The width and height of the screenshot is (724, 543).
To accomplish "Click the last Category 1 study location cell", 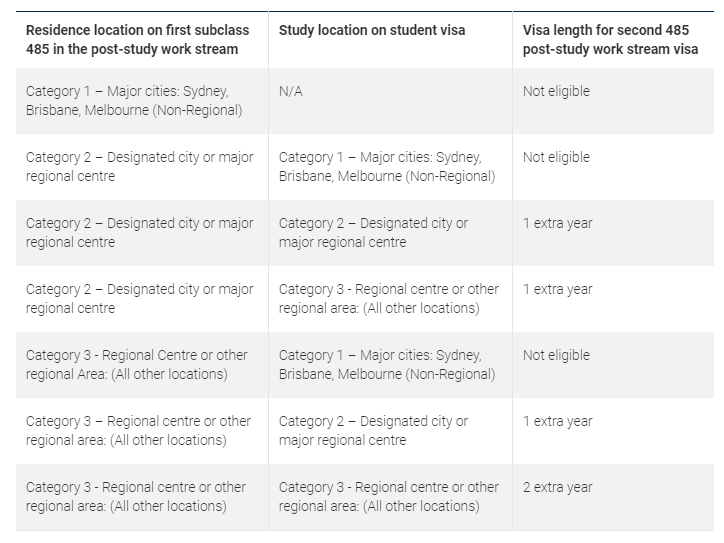I will 386,364.
